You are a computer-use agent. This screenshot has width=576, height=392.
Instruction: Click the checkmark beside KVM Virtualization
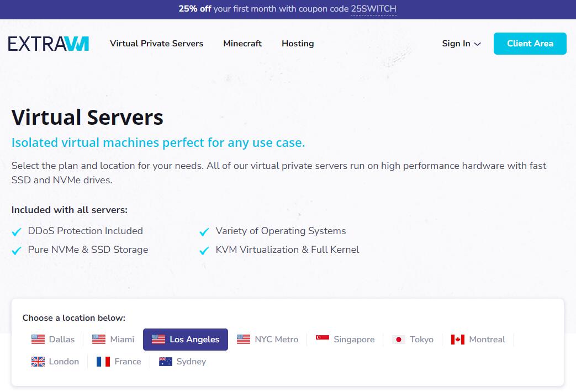click(204, 251)
